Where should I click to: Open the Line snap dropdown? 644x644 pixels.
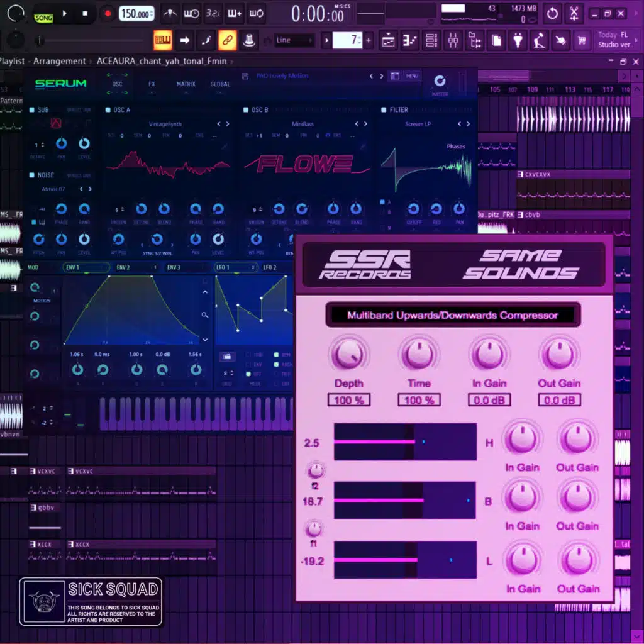(x=294, y=40)
